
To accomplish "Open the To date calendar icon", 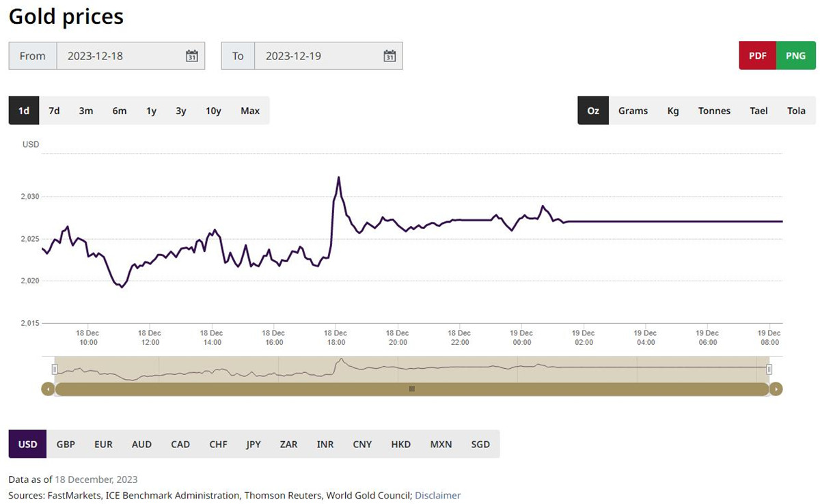I will 389,56.
